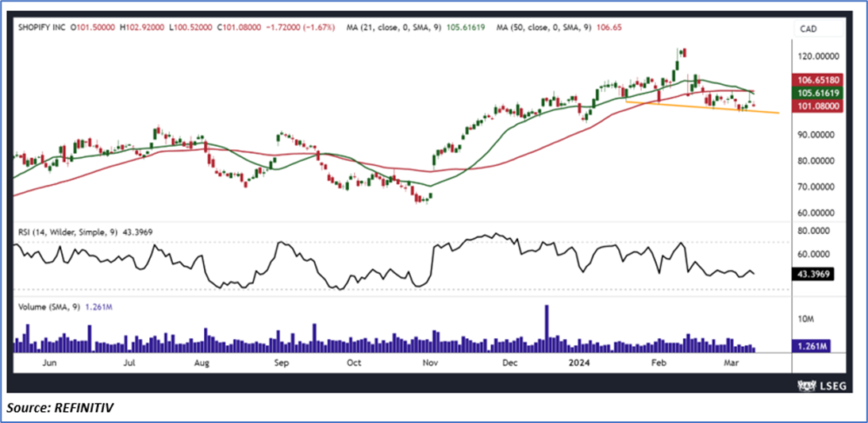Click the Oct label on time axis
This screenshot has height=423, width=868.
click(354, 363)
